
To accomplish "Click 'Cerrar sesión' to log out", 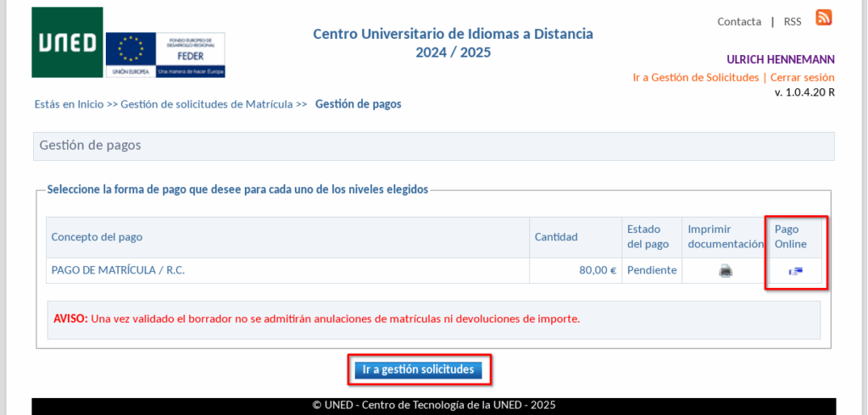I will [x=802, y=77].
